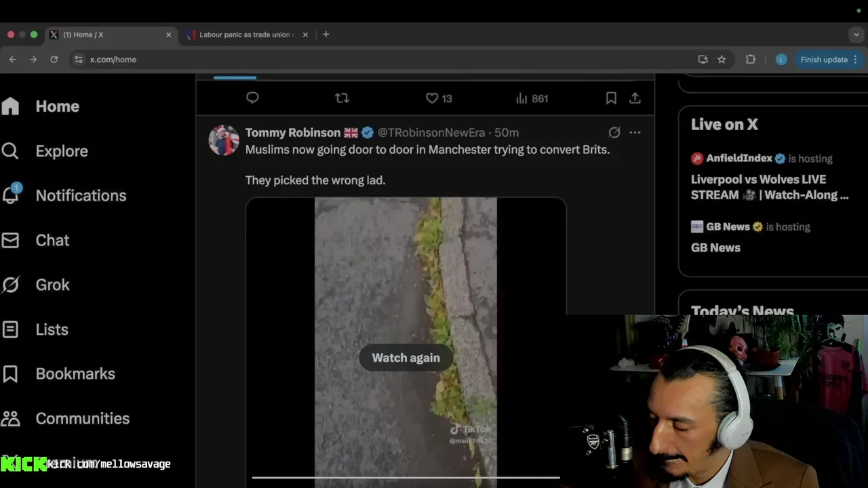This screenshot has width=868, height=488.
Task: Switch to the Home / X tab
Action: (x=111, y=35)
